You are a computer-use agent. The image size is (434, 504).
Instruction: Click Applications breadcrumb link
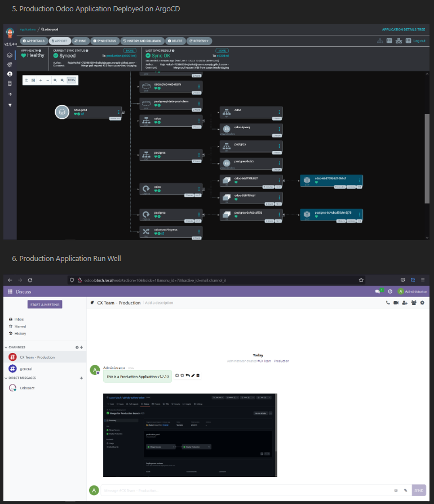click(x=28, y=29)
